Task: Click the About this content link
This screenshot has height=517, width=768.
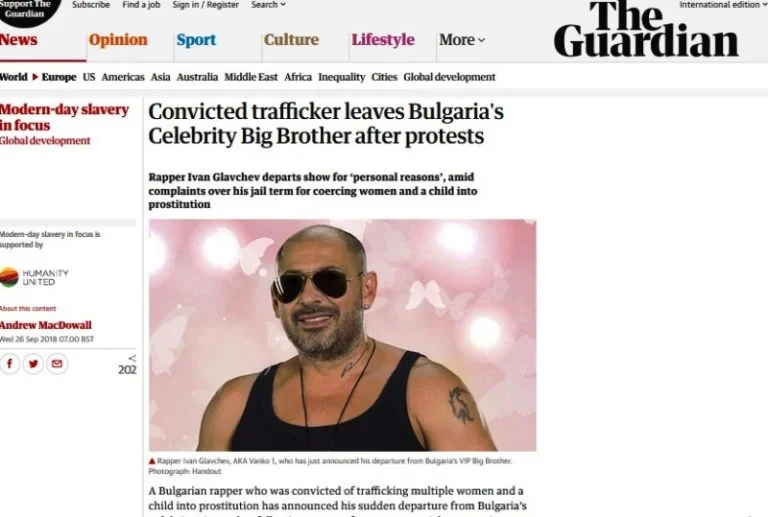Action: (28, 308)
